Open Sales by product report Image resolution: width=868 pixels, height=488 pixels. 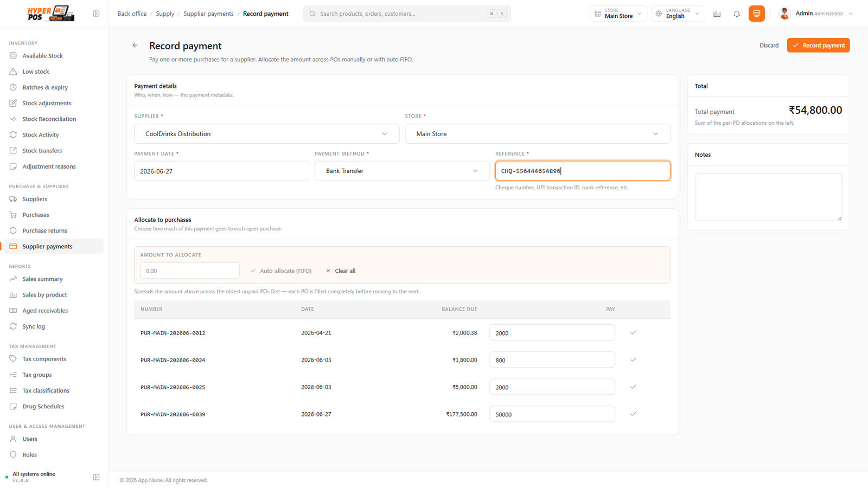54,295
